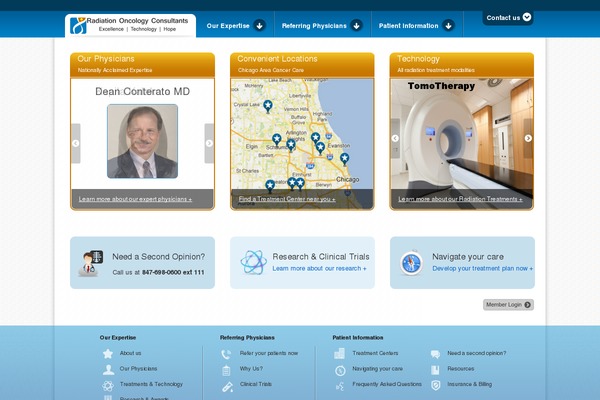Open Need a second opinion? footer link
Screen dimensions: 600x400
click(476, 353)
